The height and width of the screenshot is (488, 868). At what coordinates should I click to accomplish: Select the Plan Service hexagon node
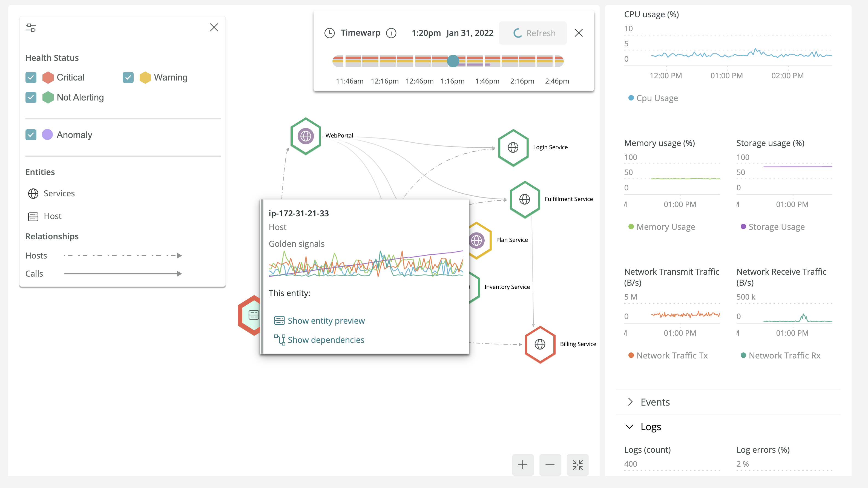pyautogui.click(x=480, y=240)
